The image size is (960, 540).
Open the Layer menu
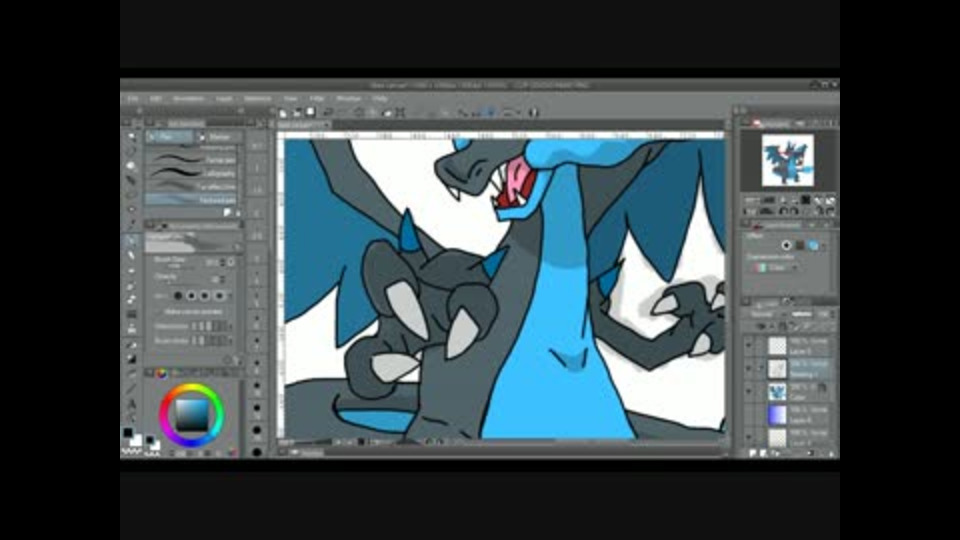click(224, 98)
